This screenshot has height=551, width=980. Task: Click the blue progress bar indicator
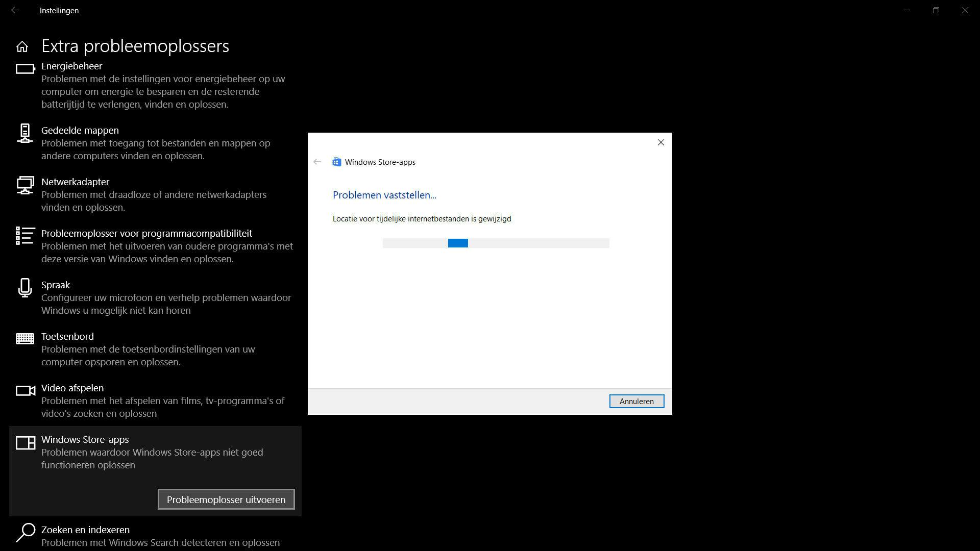point(458,243)
